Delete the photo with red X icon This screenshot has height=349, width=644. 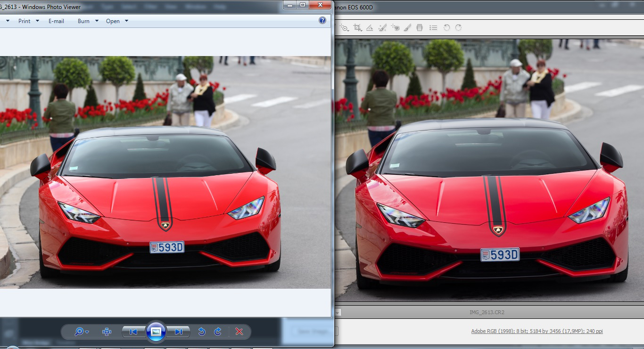(239, 332)
